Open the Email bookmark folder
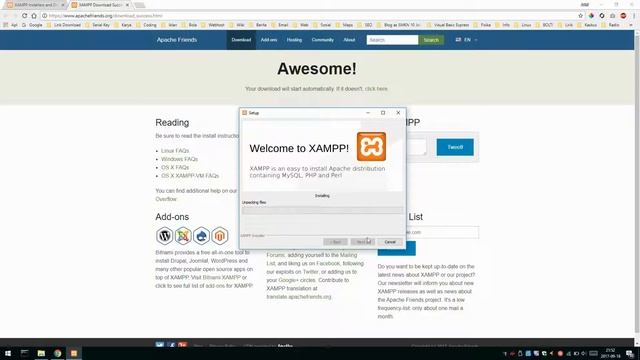 point(280,25)
